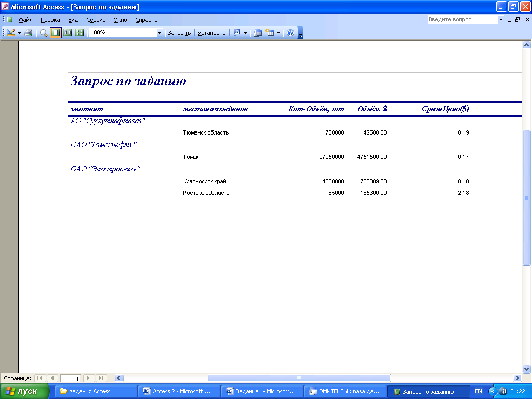Go to first page navigation button
The height and width of the screenshot is (399, 532).
coord(39,378)
